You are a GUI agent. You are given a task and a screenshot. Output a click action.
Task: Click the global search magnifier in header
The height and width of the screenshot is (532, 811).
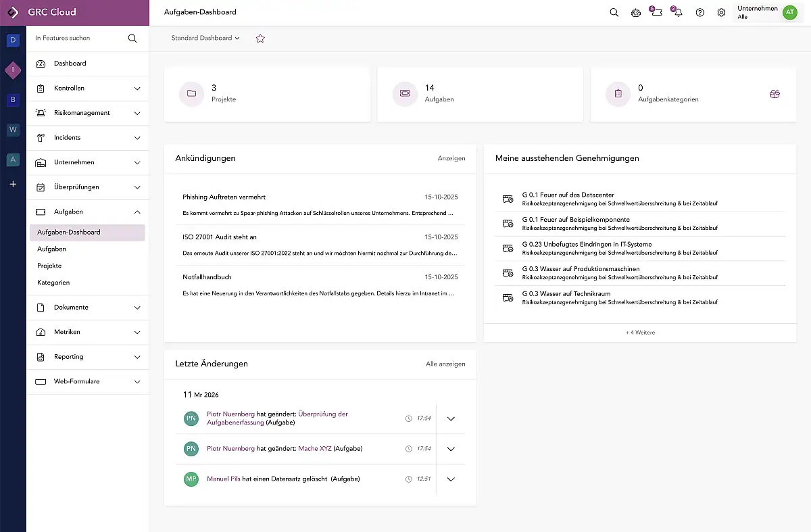click(x=614, y=12)
